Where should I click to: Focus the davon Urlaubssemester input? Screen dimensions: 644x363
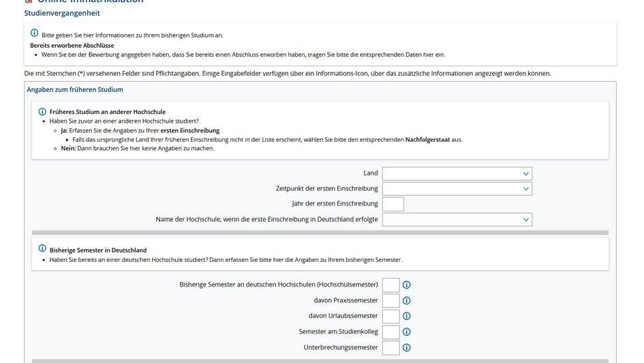click(390, 316)
